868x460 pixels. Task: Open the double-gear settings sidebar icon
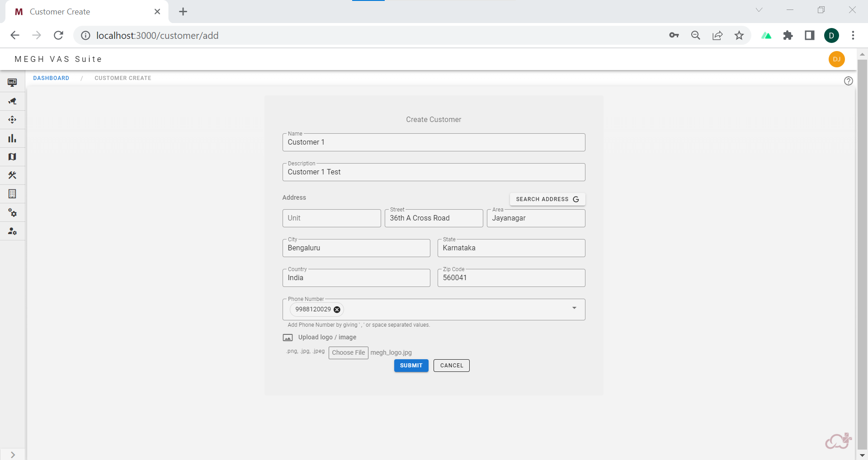click(x=12, y=213)
